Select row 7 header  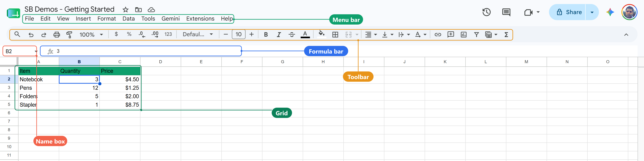tap(9, 121)
